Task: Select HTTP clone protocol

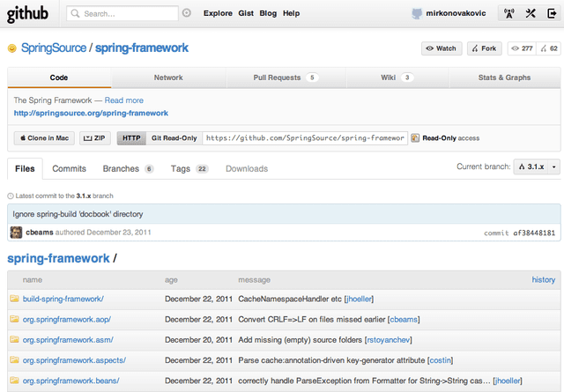Action: tap(131, 138)
